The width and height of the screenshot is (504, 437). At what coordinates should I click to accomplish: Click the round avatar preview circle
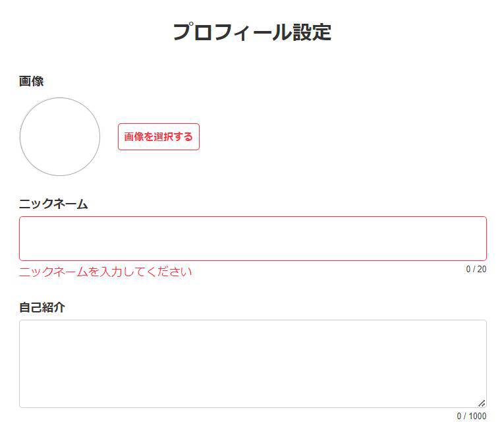(x=60, y=136)
